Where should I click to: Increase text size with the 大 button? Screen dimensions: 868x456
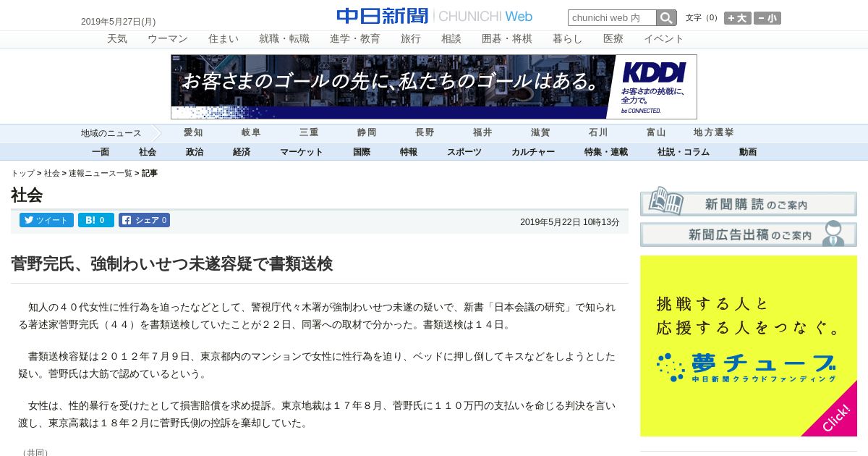(738, 18)
